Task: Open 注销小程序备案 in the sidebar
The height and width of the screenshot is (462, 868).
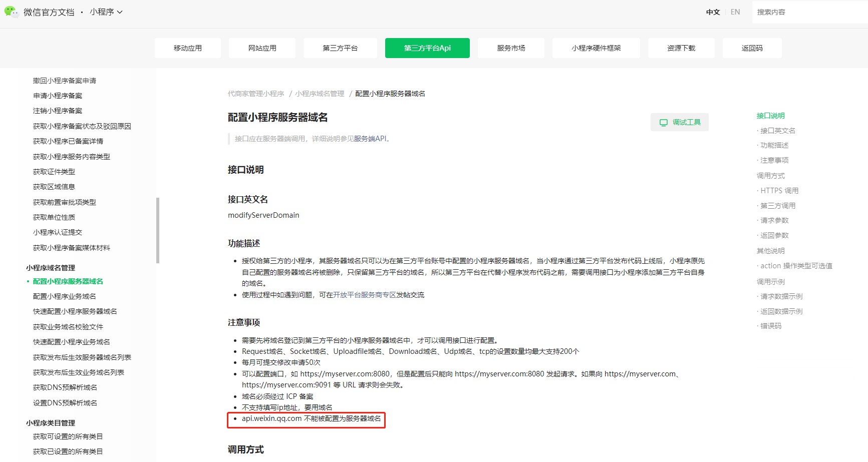Action: [x=58, y=111]
